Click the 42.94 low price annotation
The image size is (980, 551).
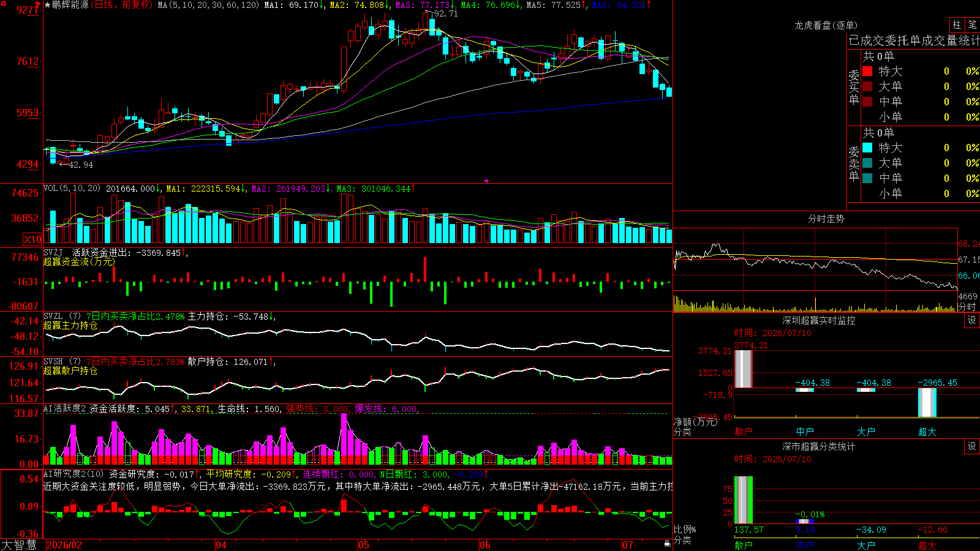pos(81,165)
